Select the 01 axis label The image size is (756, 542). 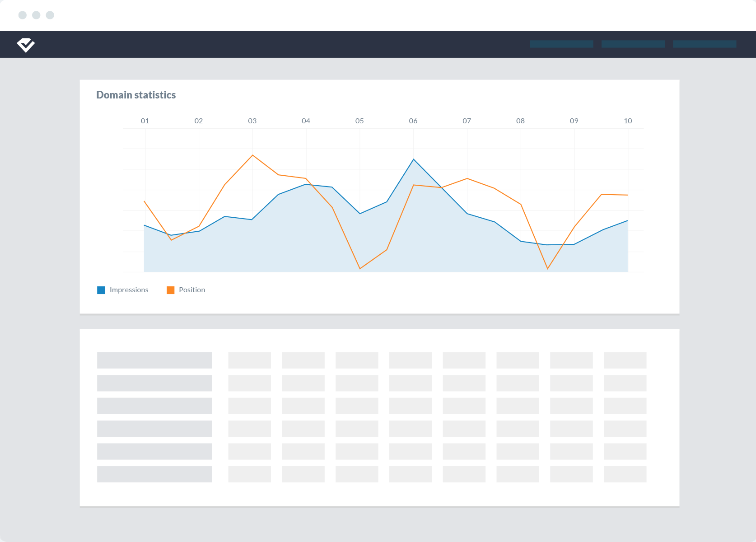(x=145, y=121)
